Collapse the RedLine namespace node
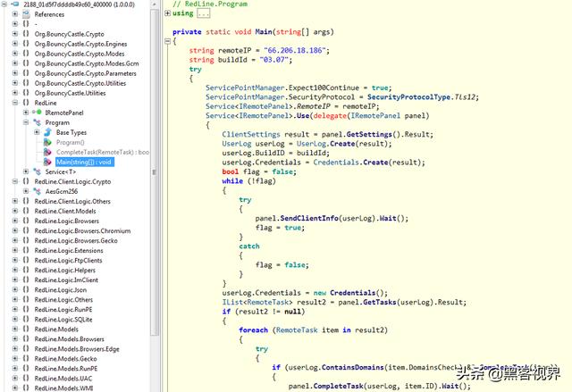The height and width of the screenshot is (392, 572). pyautogui.click(x=14, y=103)
